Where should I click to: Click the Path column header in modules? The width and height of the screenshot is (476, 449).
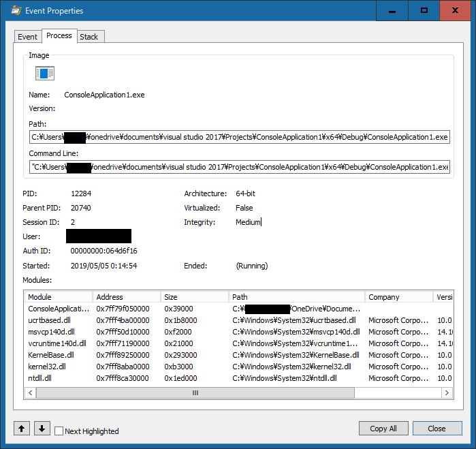click(297, 297)
